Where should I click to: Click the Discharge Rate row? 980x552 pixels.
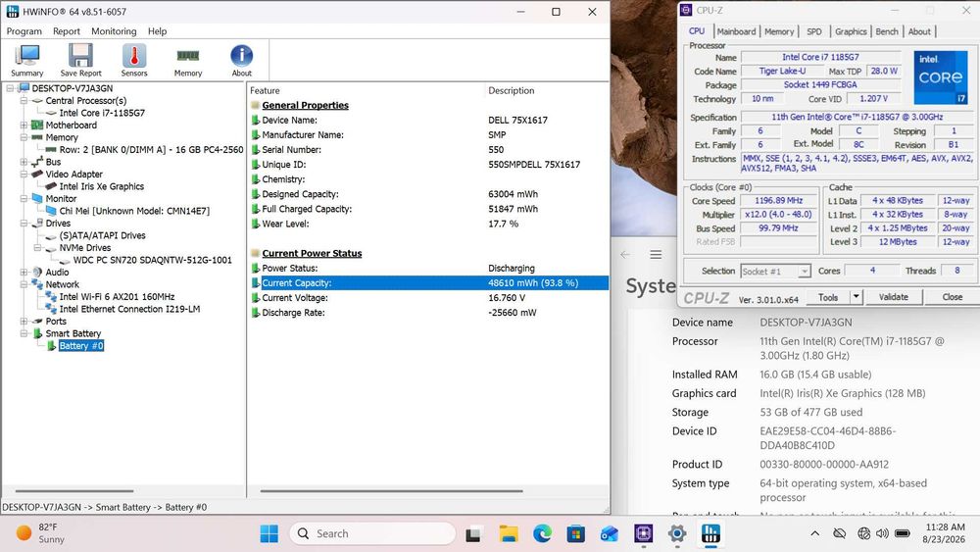[428, 313]
